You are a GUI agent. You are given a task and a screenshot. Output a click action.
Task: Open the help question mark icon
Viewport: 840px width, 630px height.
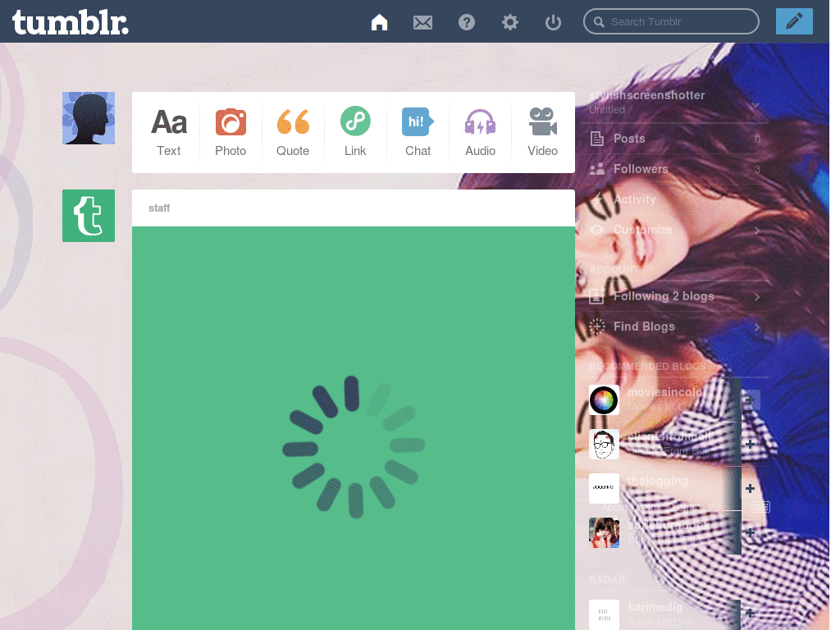pos(467,22)
